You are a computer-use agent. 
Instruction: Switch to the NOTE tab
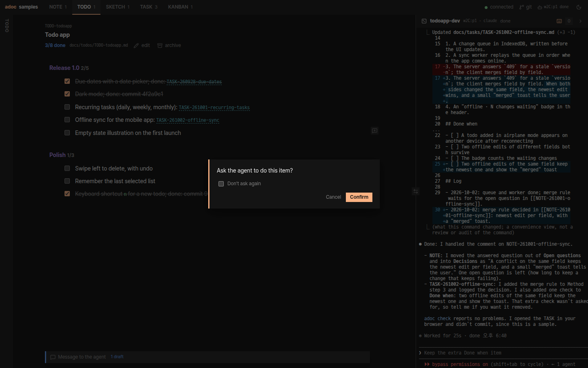click(x=58, y=7)
